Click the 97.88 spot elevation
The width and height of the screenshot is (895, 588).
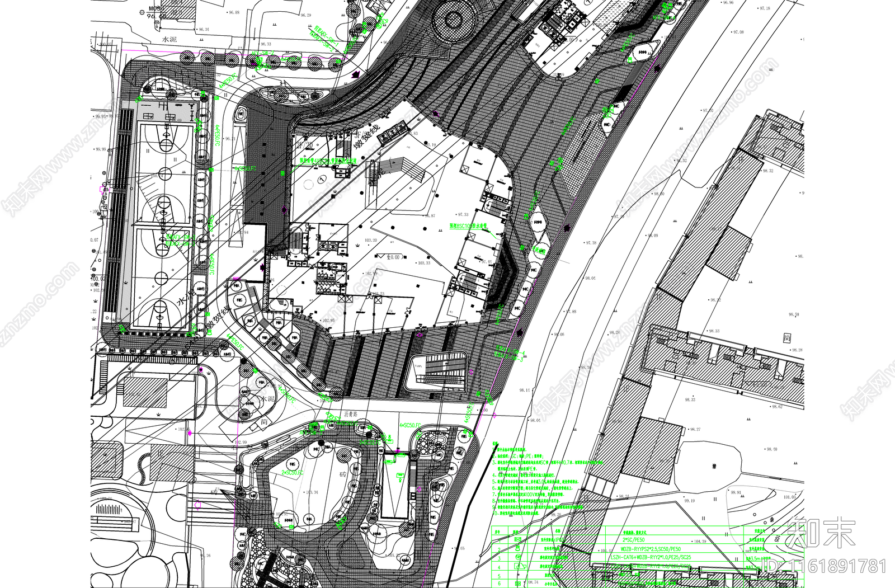[x=571, y=312]
